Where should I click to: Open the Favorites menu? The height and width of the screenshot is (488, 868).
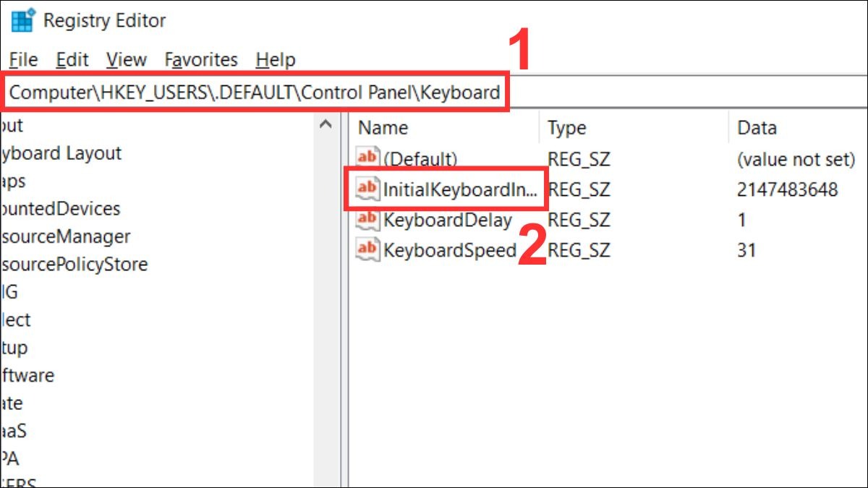coord(201,59)
